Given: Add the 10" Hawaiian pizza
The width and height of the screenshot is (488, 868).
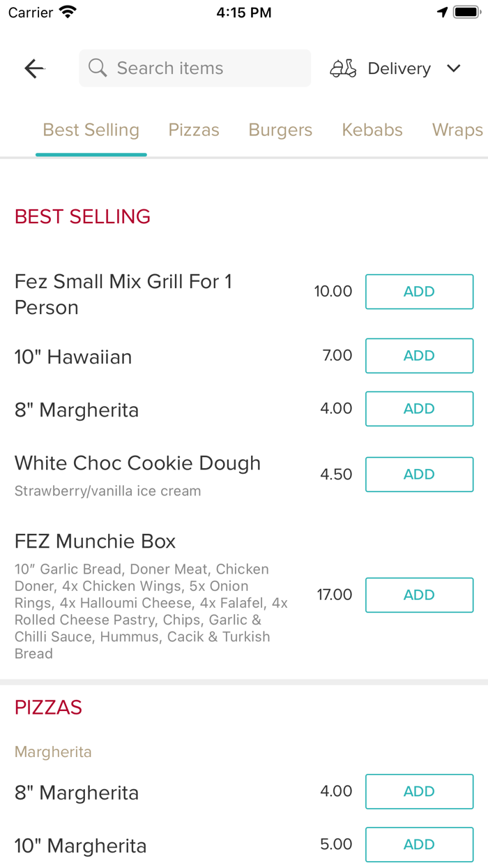Looking at the screenshot, I should coord(419,355).
